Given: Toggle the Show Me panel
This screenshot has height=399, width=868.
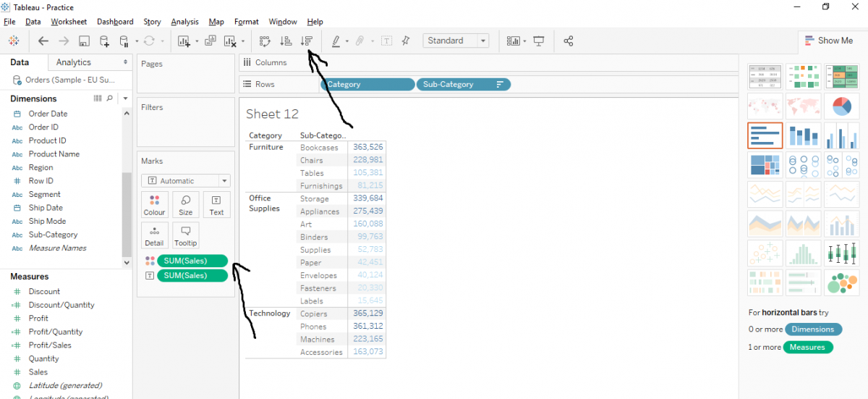Looking at the screenshot, I should pos(827,41).
